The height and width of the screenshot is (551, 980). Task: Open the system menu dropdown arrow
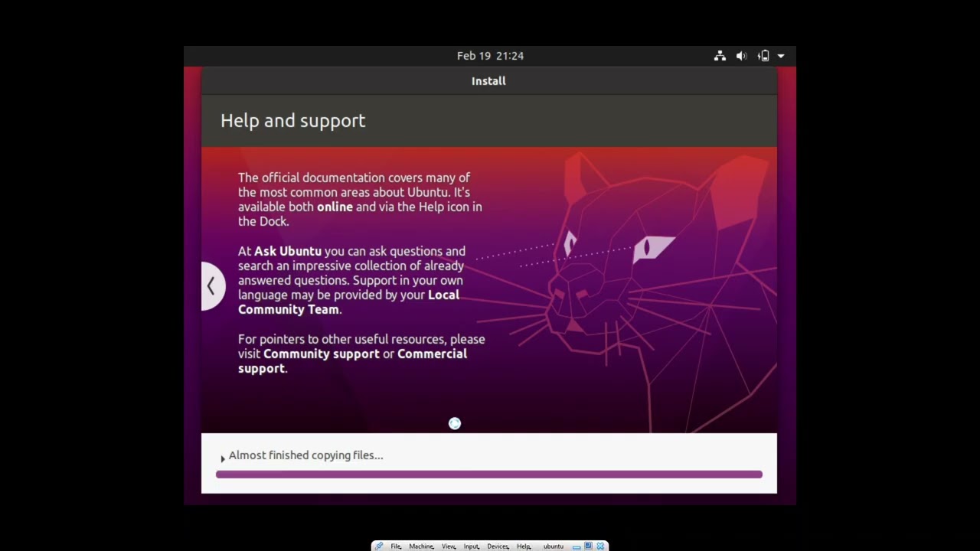tap(781, 56)
